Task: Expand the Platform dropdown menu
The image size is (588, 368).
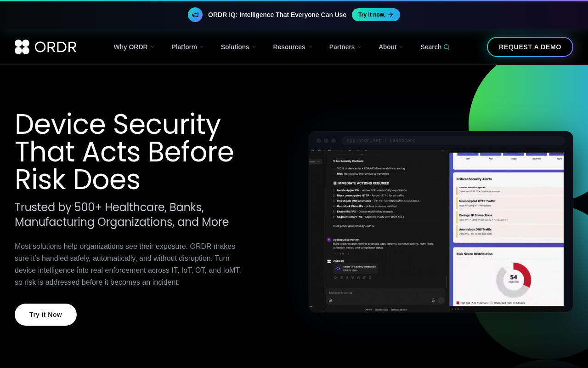Action: pos(187,47)
